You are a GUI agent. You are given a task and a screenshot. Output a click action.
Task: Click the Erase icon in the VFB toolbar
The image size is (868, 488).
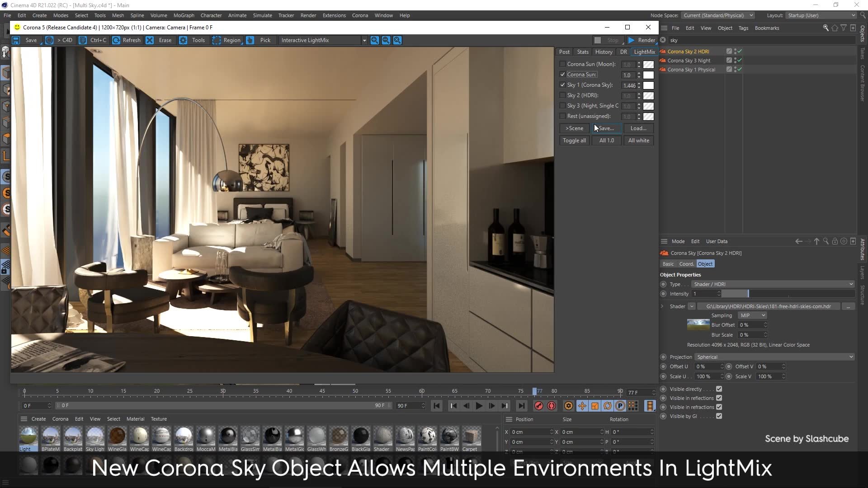point(150,40)
